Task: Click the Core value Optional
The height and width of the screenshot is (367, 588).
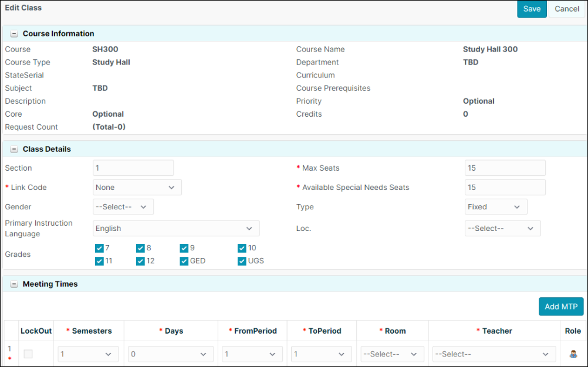Action: coord(108,114)
